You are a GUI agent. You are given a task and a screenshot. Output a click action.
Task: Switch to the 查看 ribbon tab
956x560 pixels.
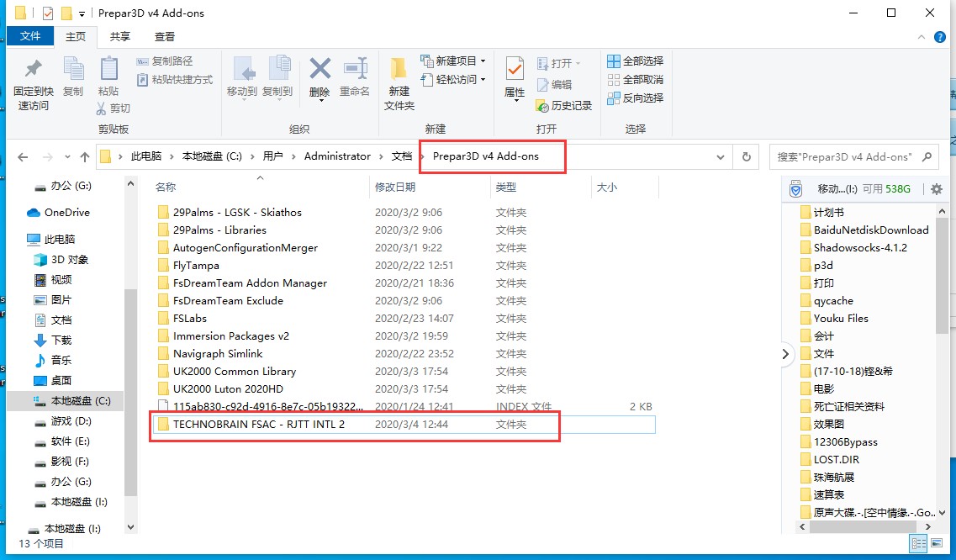pyautogui.click(x=165, y=36)
